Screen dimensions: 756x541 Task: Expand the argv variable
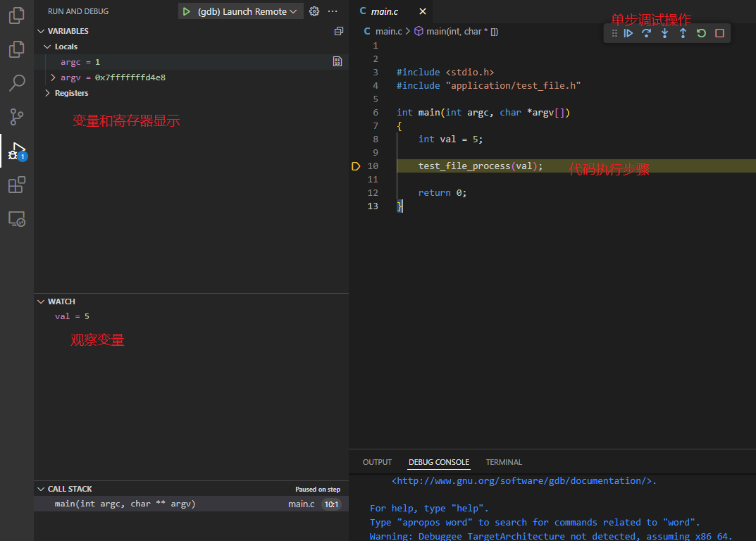coord(53,77)
